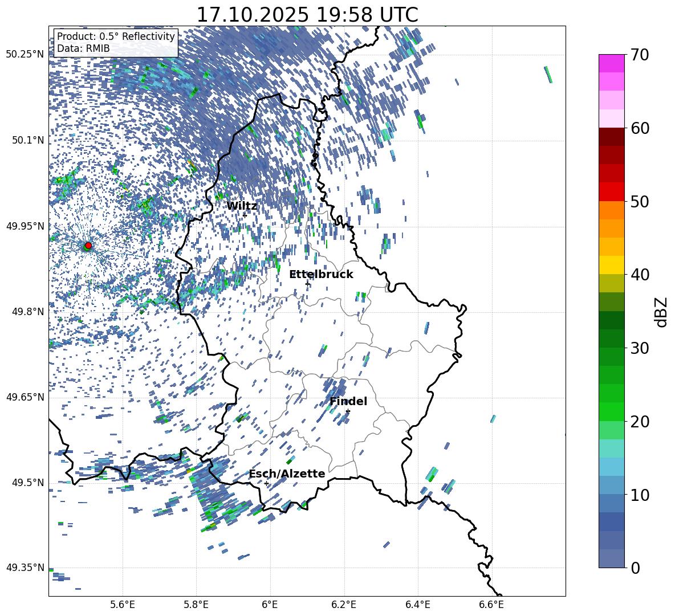Click the 17.10.2025 19:58 UTC title
This screenshot has width=675, height=616.
[307, 15]
